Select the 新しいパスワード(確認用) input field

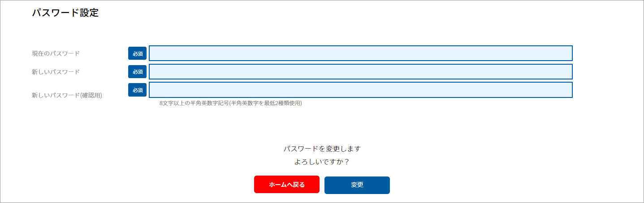(360, 90)
